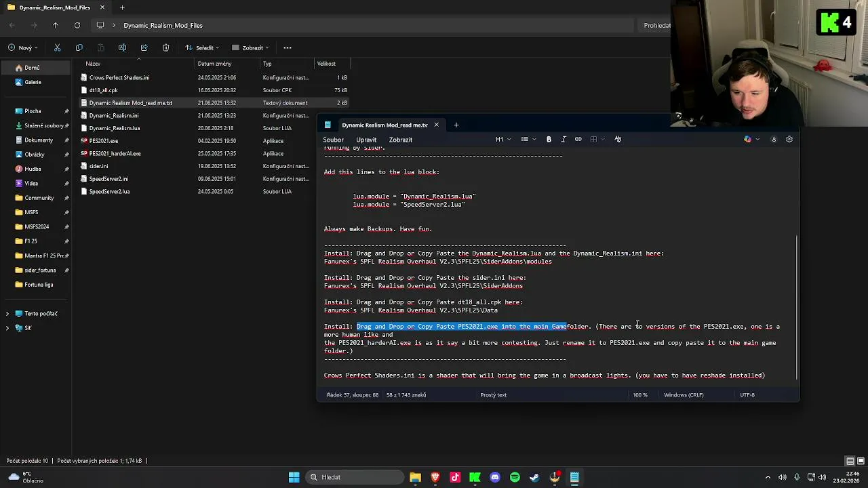Show hidden system tray icons
This screenshot has width=868, height=488.
pyautogui.click(x=768, y=477)
